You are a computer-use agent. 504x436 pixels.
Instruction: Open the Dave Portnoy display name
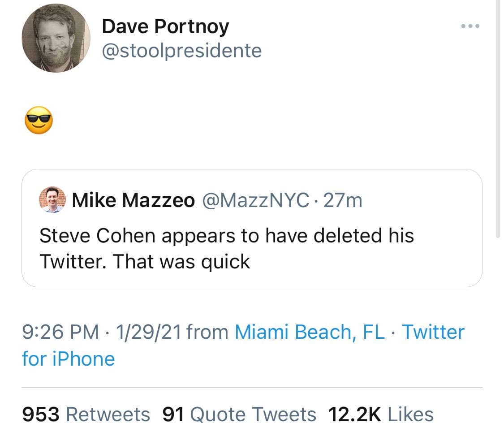click(x=165, y=26)
